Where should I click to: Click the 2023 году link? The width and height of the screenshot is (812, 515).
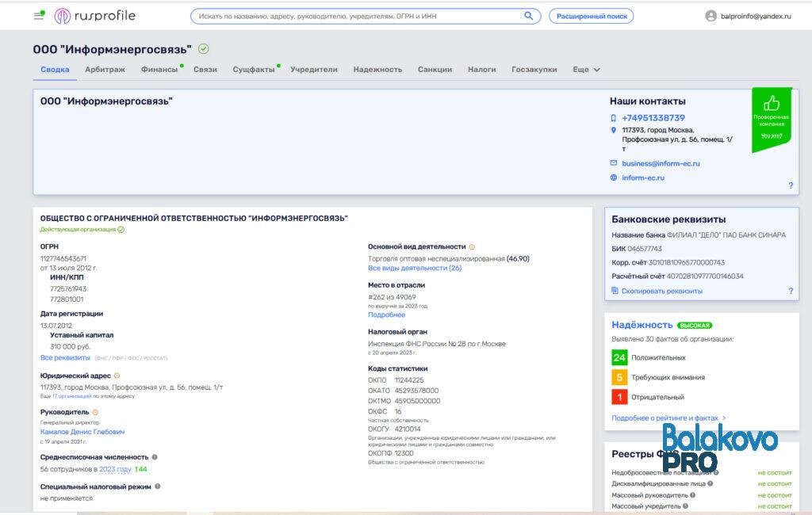pos(115,469)
